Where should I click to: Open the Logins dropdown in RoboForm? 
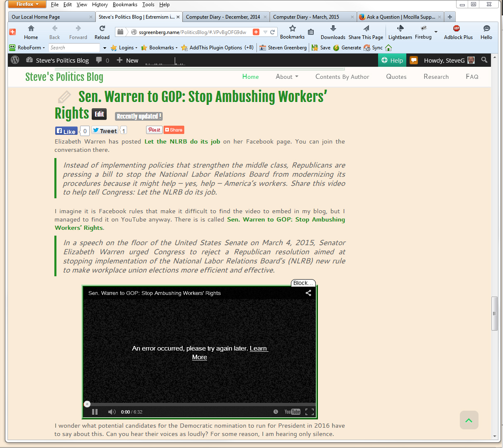[125, 48]
